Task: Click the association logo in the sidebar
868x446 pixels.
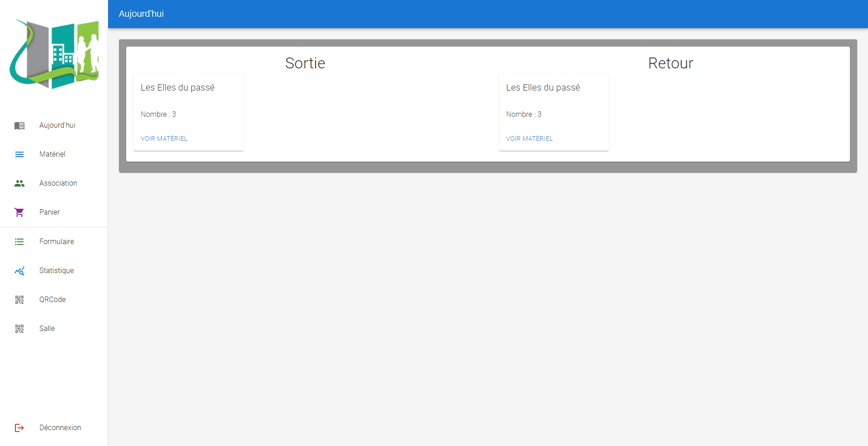Action: click(54, 53)
